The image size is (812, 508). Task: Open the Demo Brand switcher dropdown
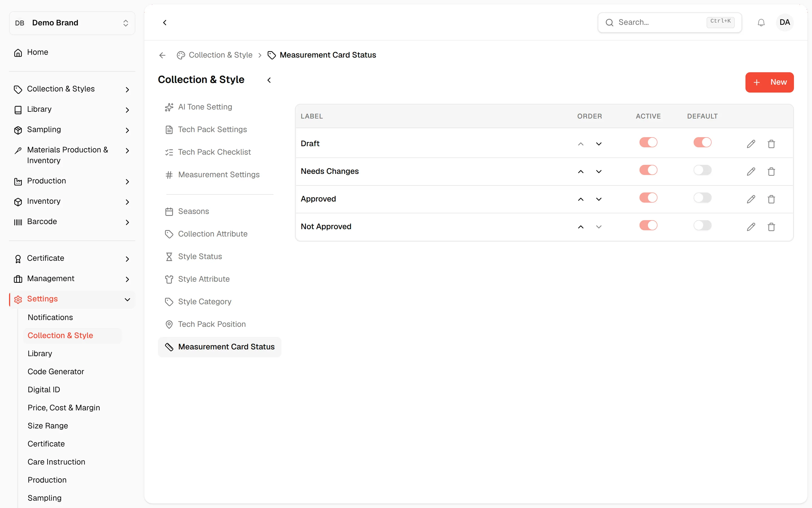(72, 23)
